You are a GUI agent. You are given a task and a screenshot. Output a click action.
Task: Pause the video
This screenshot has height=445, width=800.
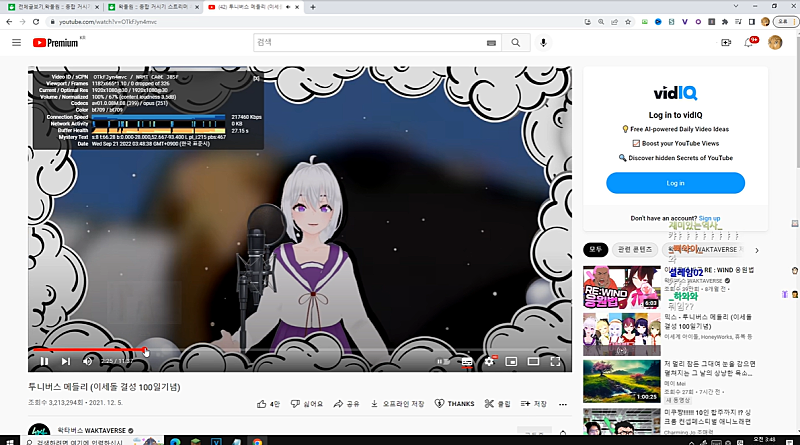[44, 361]
